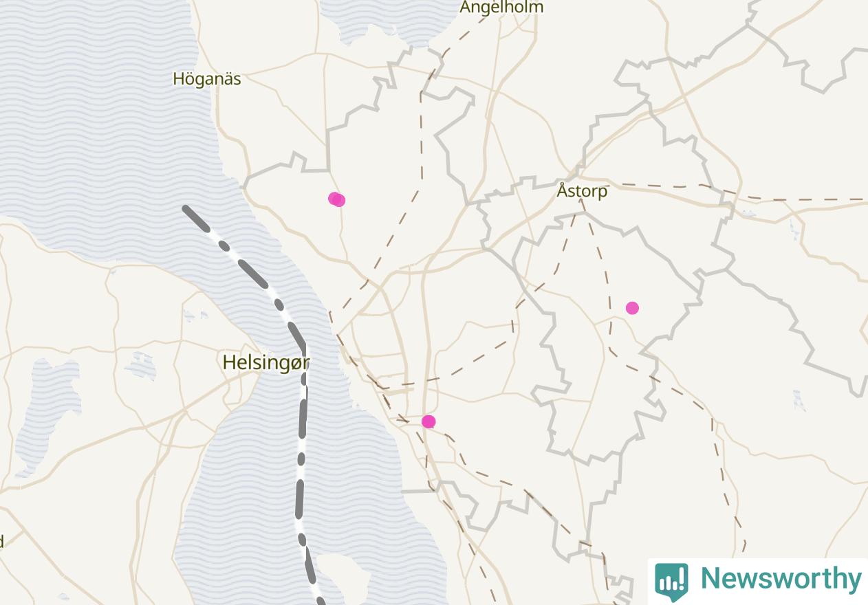Click the Ängelholm town label
This screenshot has width=868, height=605.
(x=501, y=7)
